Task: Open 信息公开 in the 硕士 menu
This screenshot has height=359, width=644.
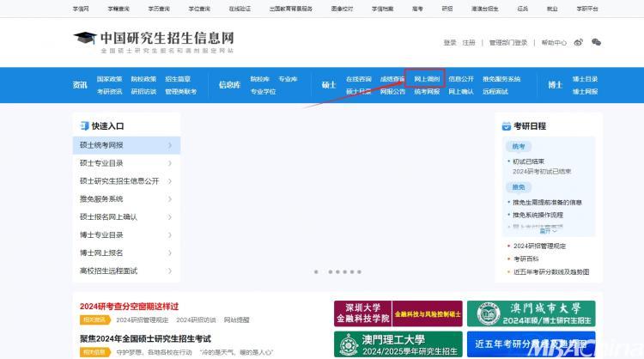Action: click(x=461, y=79)
